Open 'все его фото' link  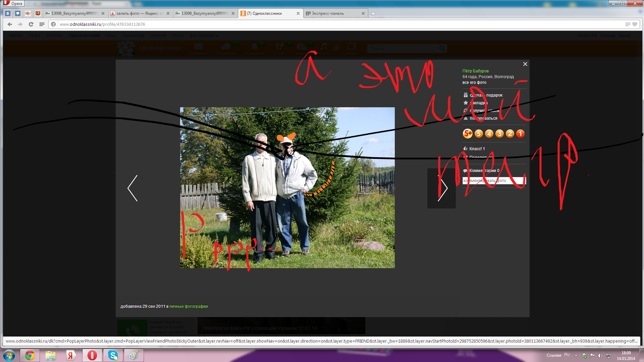coord(474,82)
